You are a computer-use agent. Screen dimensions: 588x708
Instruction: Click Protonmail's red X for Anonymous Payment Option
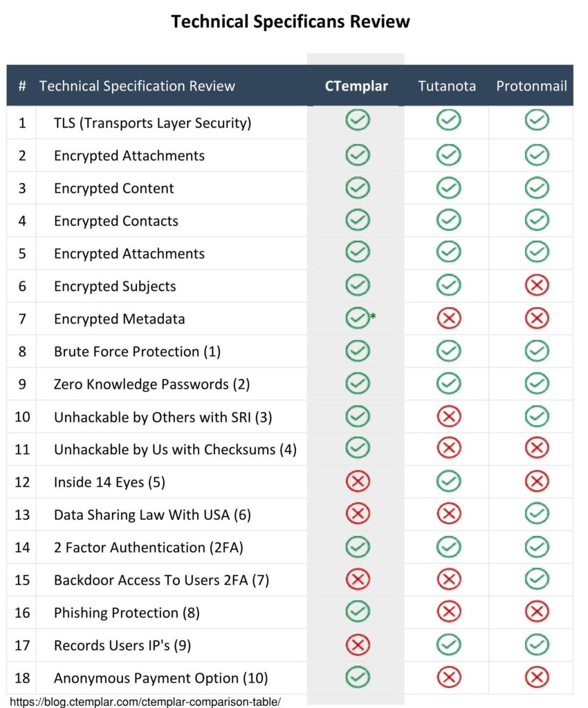pyautogui.click(x=537, y=678)
